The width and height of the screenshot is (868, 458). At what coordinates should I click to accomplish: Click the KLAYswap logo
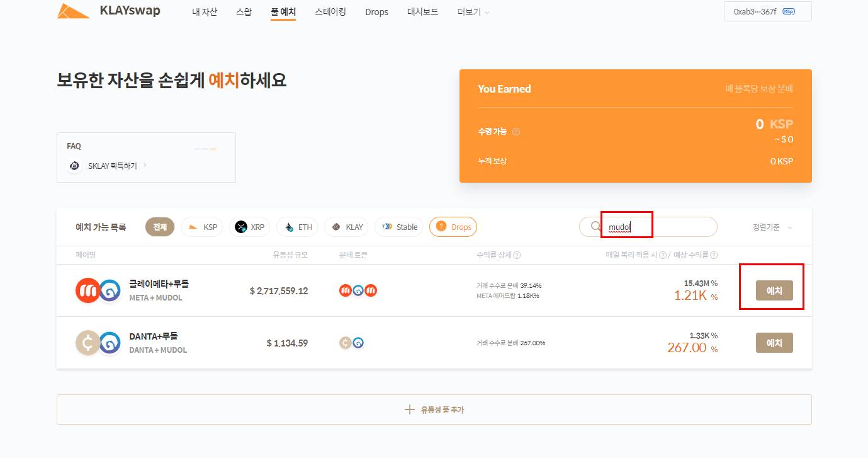point(108,11)
